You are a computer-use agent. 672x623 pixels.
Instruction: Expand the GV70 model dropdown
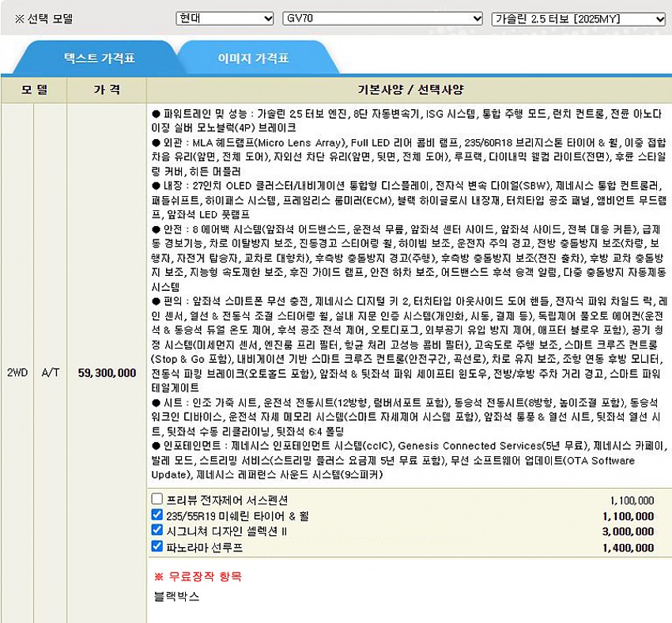pos(382,18)
